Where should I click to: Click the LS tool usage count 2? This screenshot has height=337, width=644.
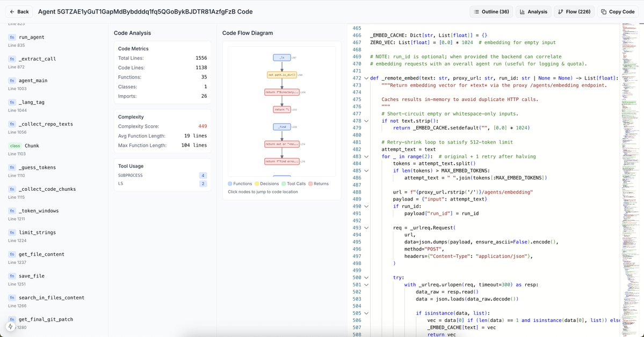tap(203, 184)
